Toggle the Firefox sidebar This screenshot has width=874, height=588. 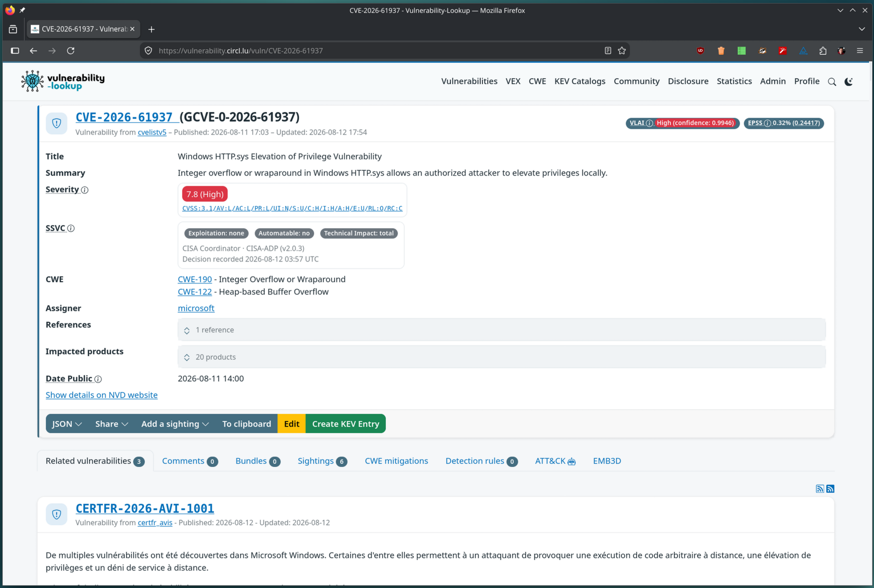coord(15,51)
